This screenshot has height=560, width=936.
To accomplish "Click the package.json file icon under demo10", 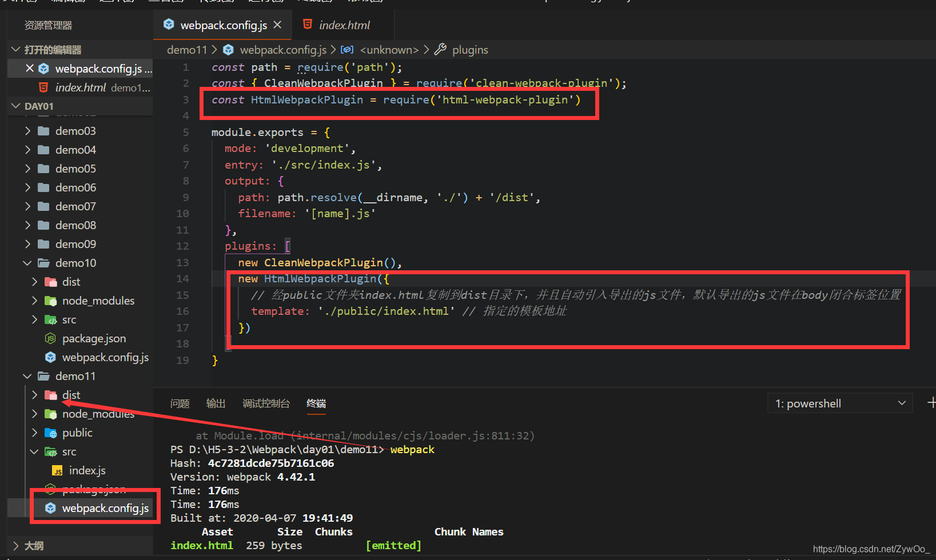I will [50, 338].
